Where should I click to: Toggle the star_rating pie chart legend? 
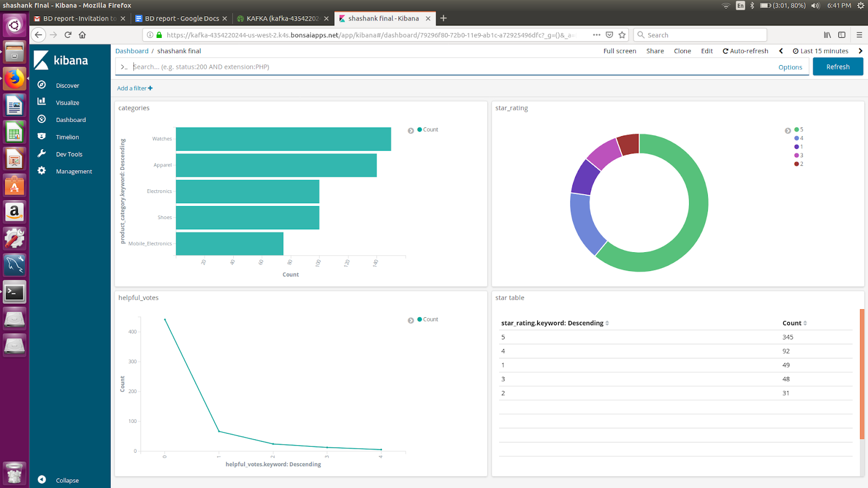(x=788, y=130)
